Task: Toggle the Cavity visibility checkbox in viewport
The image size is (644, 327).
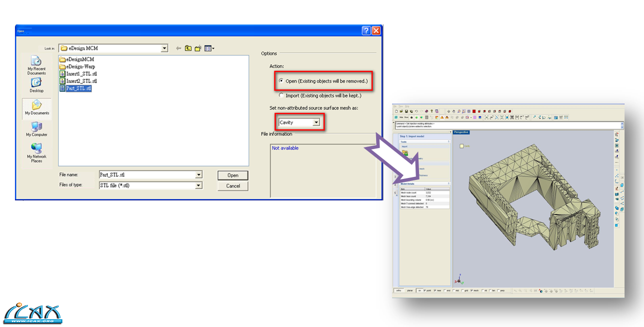Action: (x=462, y=146)
